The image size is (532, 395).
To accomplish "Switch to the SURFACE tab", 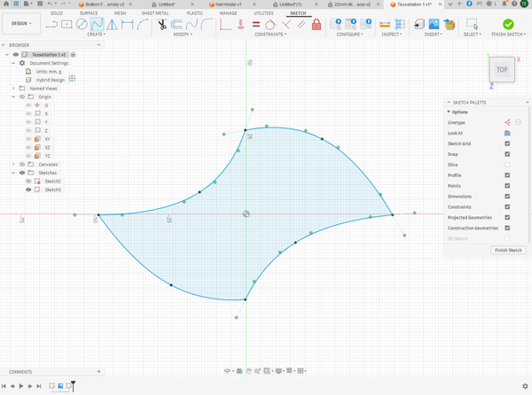I will 89,13.
